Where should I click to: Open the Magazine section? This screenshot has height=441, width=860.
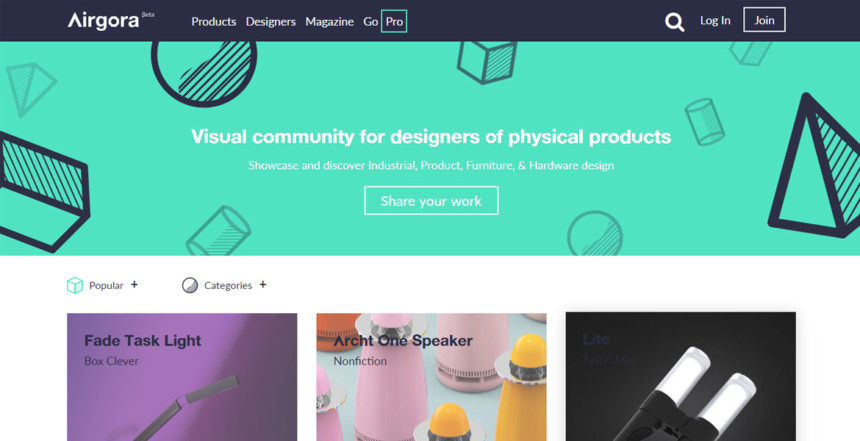(329, 21)
